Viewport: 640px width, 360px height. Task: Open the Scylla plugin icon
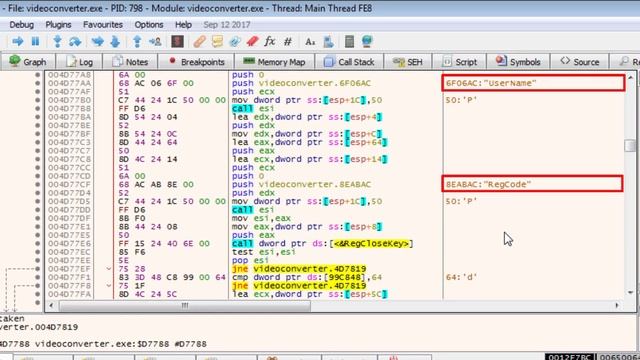coord(177,41)
